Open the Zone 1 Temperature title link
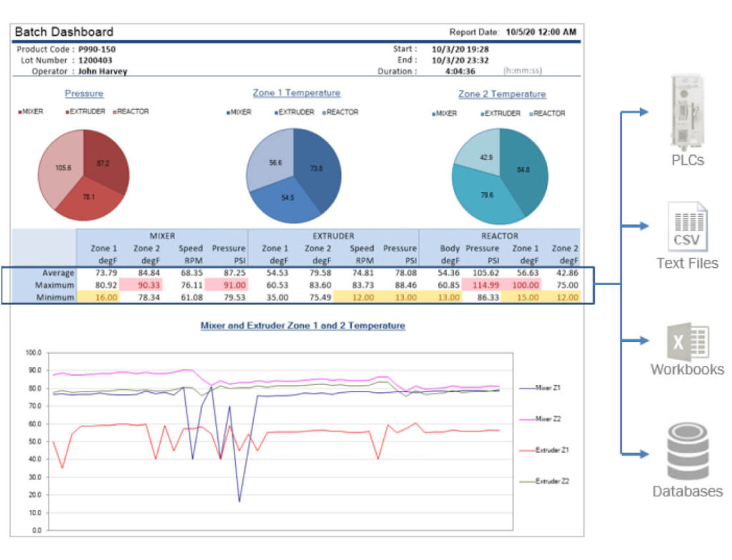 point(296,93)
